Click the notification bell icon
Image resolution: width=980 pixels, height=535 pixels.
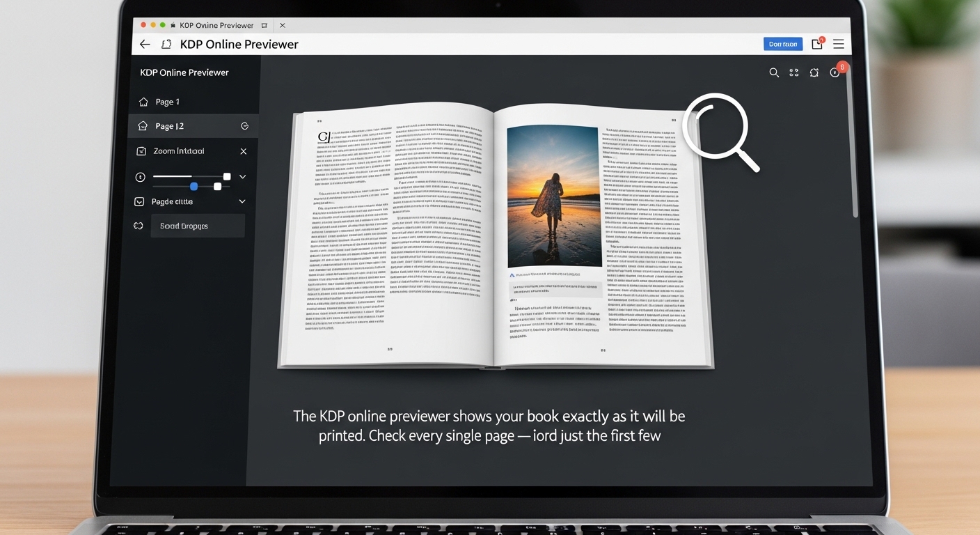pyautogui.click(x=814, y=72)
